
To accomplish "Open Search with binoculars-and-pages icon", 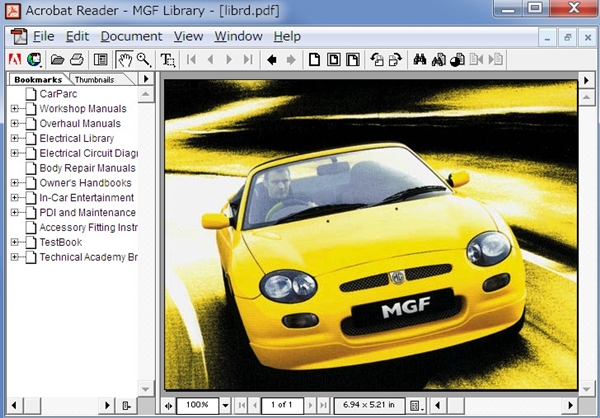I will tap(439, 60).
